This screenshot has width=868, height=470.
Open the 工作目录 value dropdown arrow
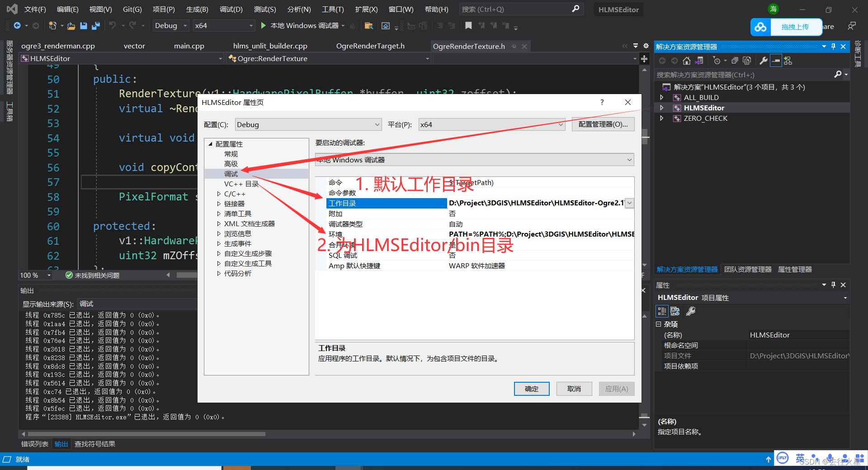[629, 203]
